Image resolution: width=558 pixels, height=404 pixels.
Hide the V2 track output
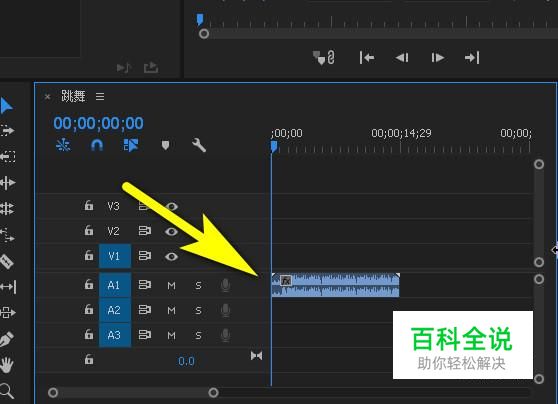point(171,231)
